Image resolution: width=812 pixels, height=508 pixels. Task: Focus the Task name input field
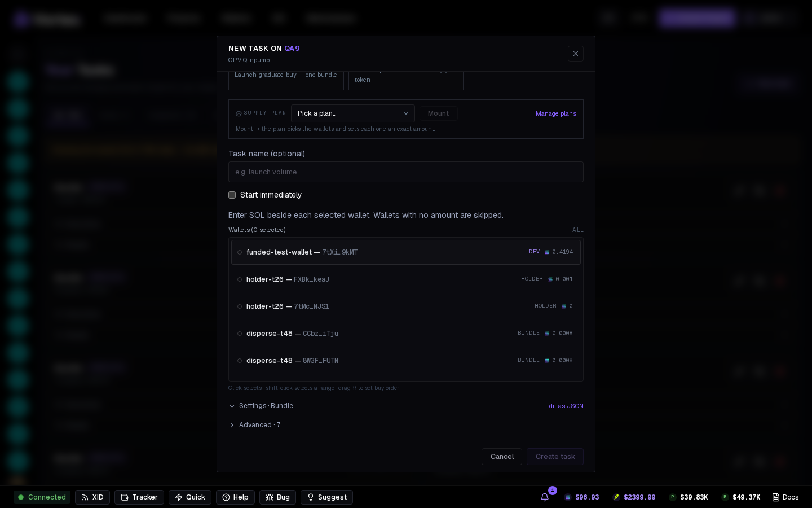click(406, 172)
